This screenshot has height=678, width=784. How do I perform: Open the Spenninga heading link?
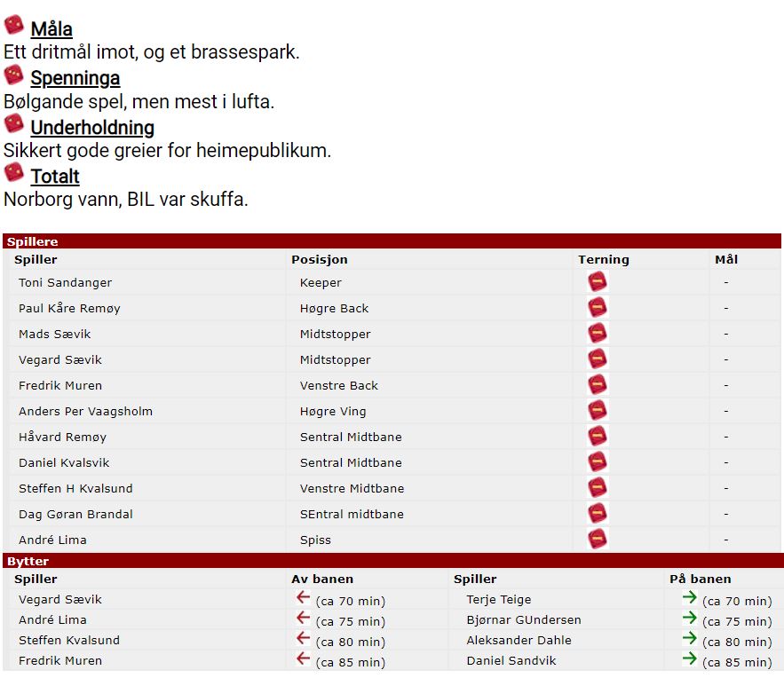pyautogui.click(x=75, y=78)
